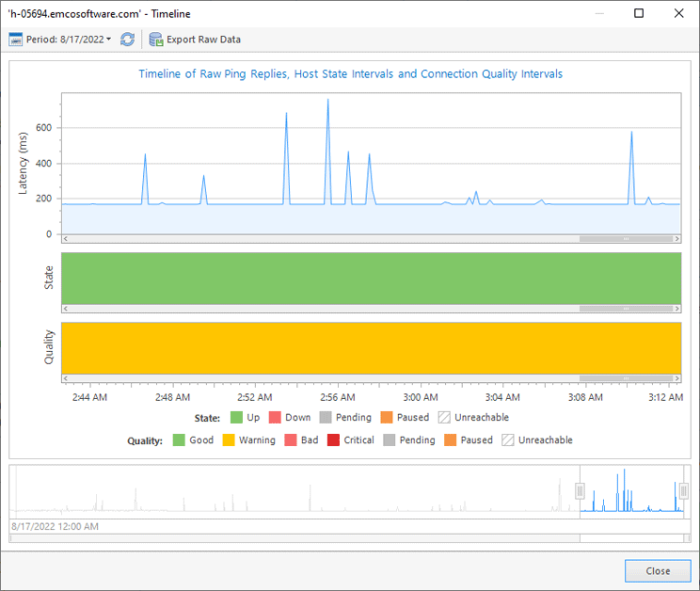The image size is (700, 591).
Task: Click the Good quality green swatch
Action: click(178, 440)
